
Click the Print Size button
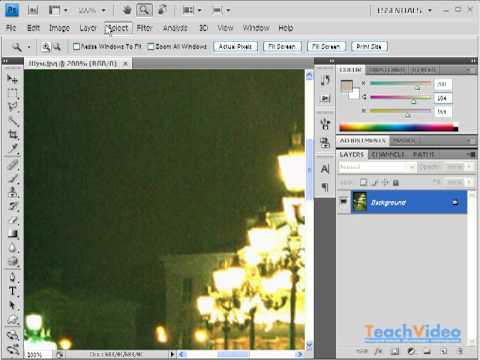369,46
